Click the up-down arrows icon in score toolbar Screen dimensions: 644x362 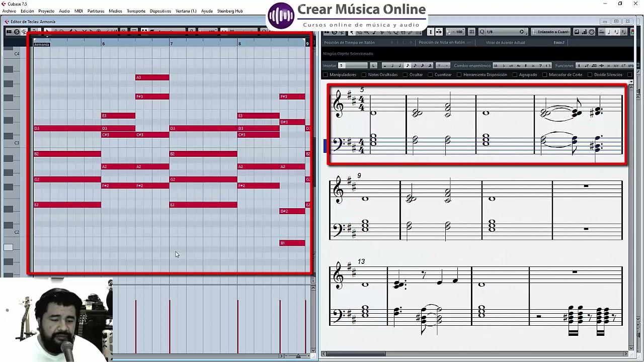431,32
